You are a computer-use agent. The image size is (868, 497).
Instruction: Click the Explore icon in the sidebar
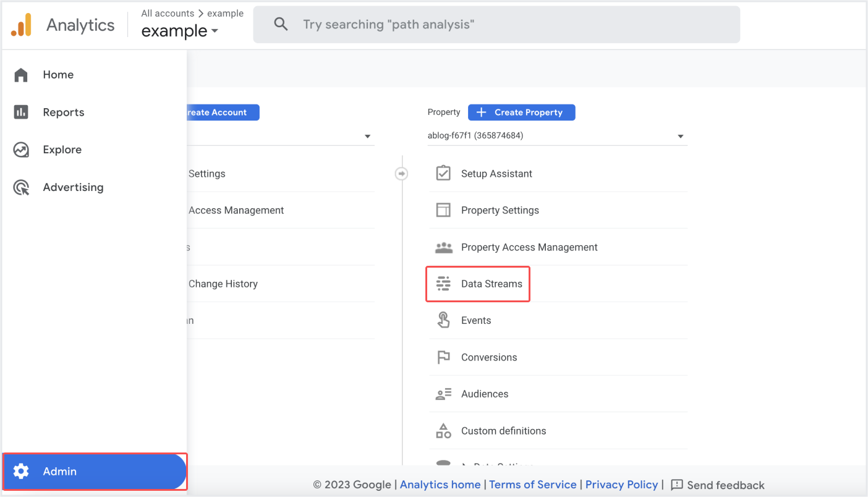pyautogui.click(x=21, y=150)
